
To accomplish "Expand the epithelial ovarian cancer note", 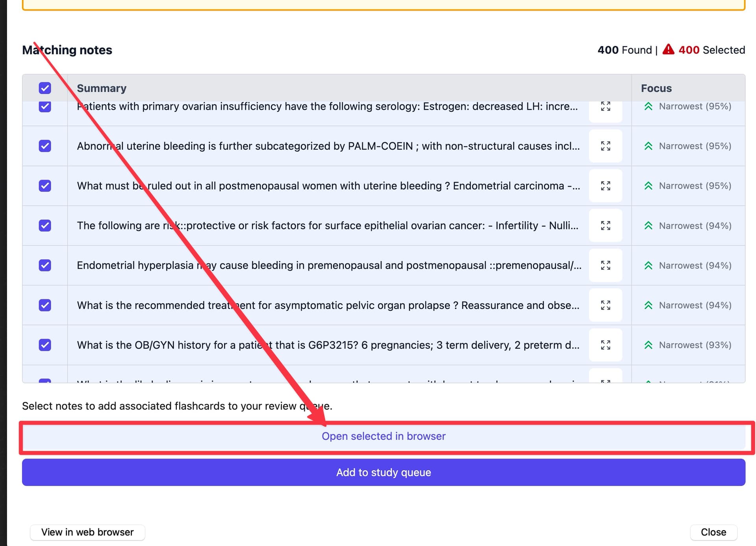I will [605, 226].
